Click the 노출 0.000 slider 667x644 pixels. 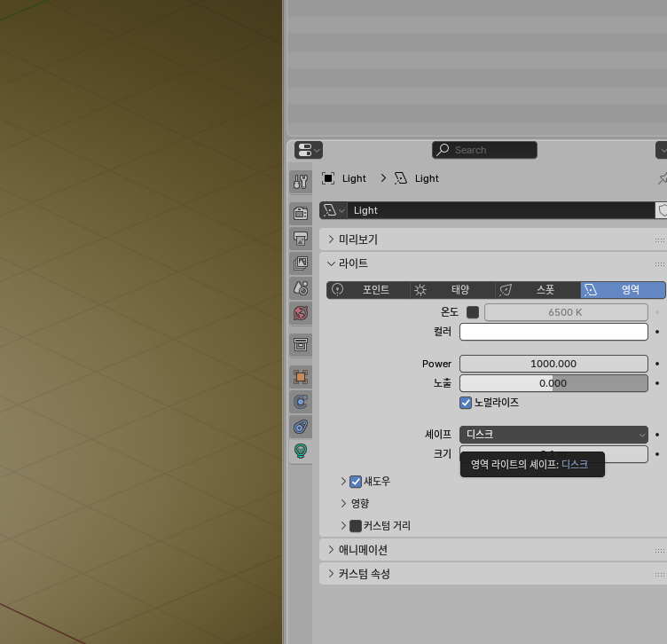[553, 383]
